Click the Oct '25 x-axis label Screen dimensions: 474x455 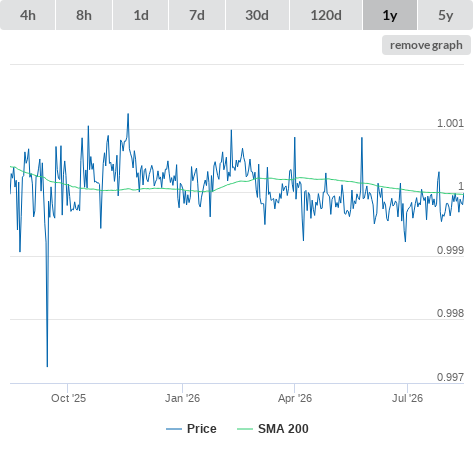pyautogui.click(x=68, y=398)
